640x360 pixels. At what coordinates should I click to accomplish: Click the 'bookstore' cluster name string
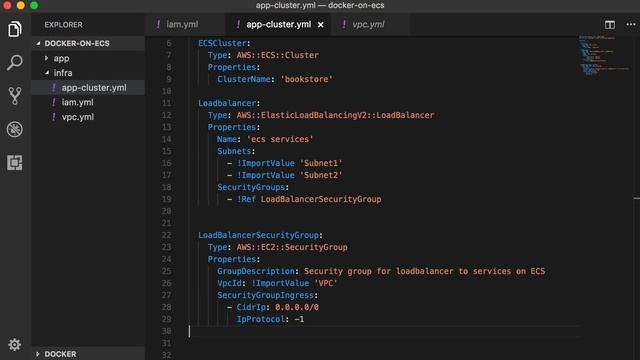307,79
